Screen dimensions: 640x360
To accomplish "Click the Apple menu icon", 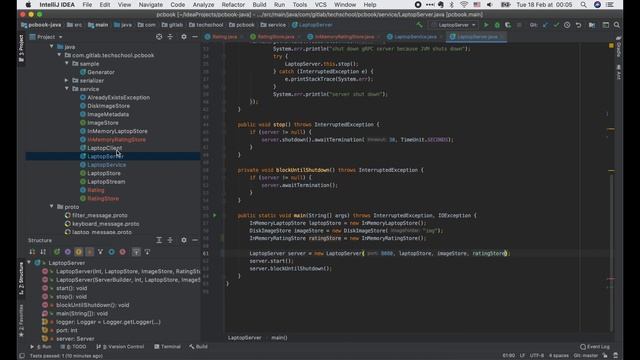I will pos(28,4).
